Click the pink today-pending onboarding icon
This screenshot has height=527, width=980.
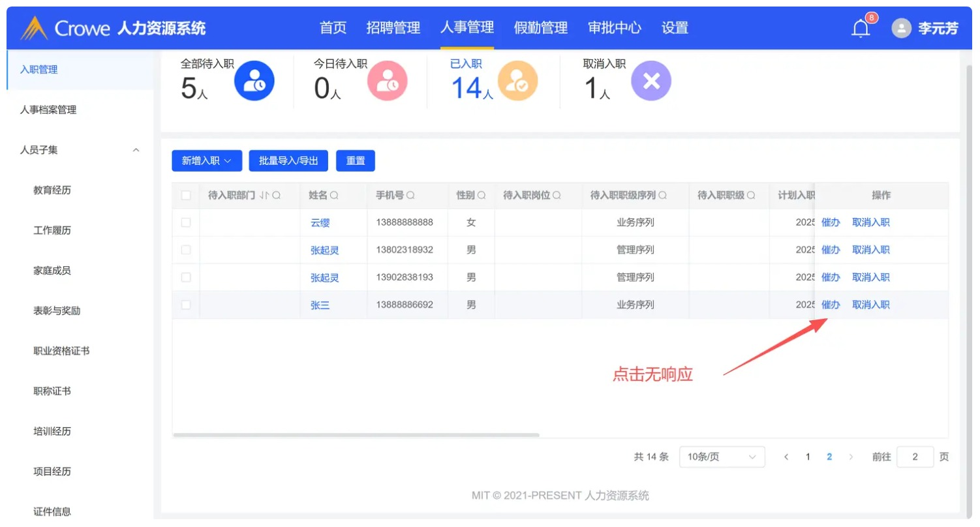[387, 81]
